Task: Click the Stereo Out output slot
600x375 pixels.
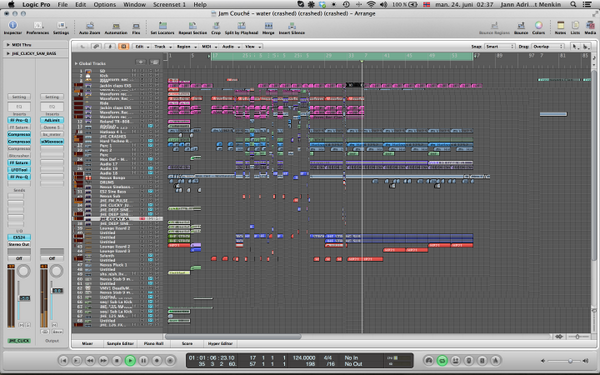Action: [x=19, y=244]
